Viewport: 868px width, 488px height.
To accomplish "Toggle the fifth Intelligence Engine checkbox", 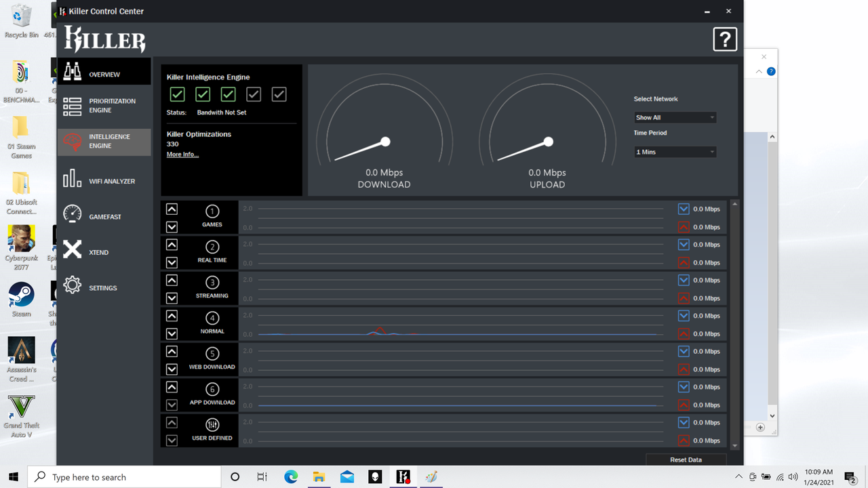I will (279, 94).
